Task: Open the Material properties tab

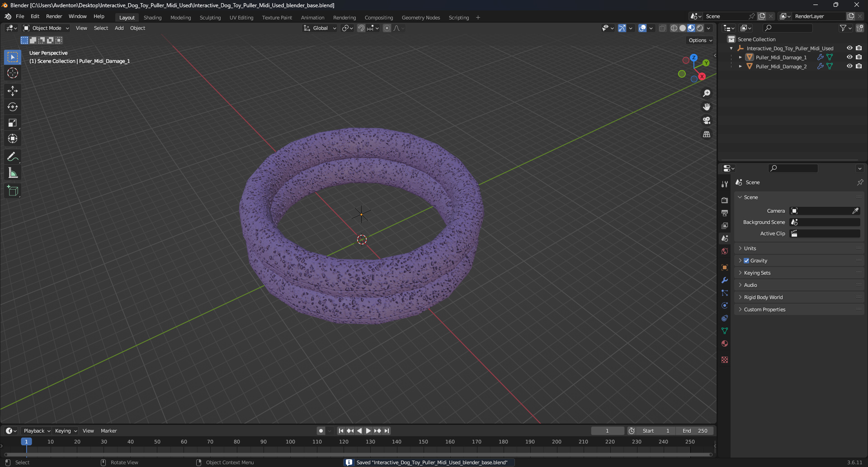Action: click(725, 343)
